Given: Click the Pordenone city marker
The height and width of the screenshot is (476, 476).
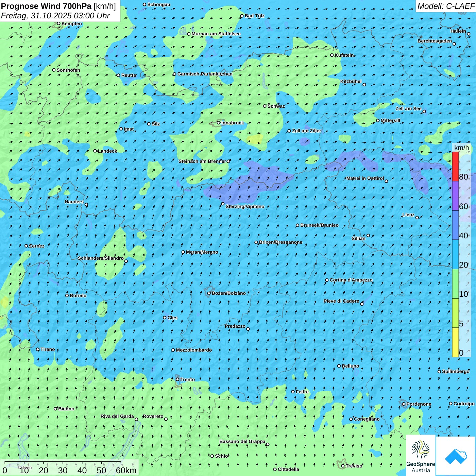Looking at the screenshot, I should click(x=404, y=404).
